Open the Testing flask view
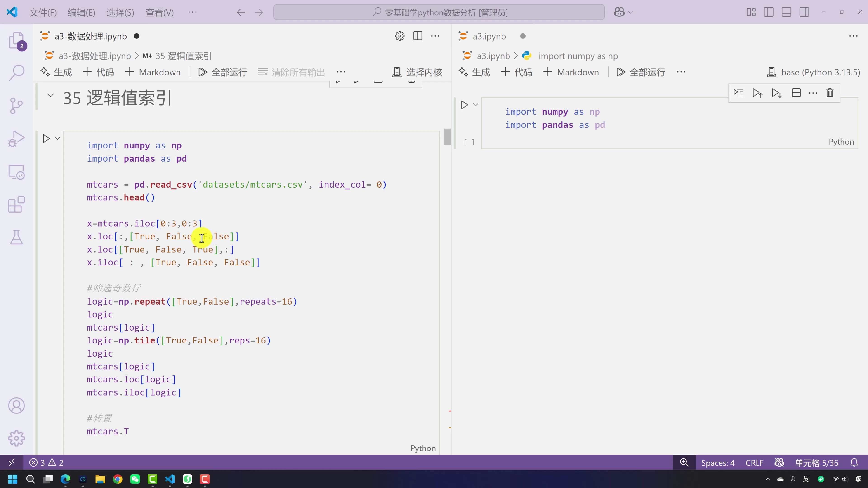 16,237
